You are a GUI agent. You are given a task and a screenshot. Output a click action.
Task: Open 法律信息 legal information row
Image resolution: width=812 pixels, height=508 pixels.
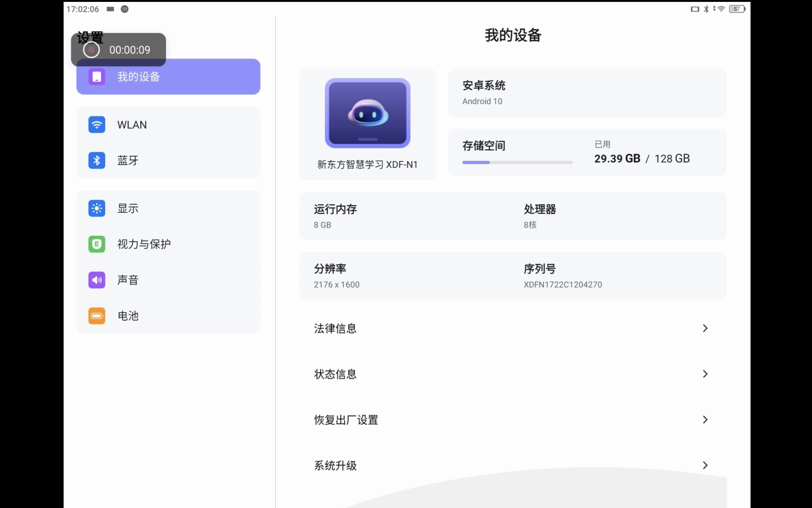(x=513, y=328)
